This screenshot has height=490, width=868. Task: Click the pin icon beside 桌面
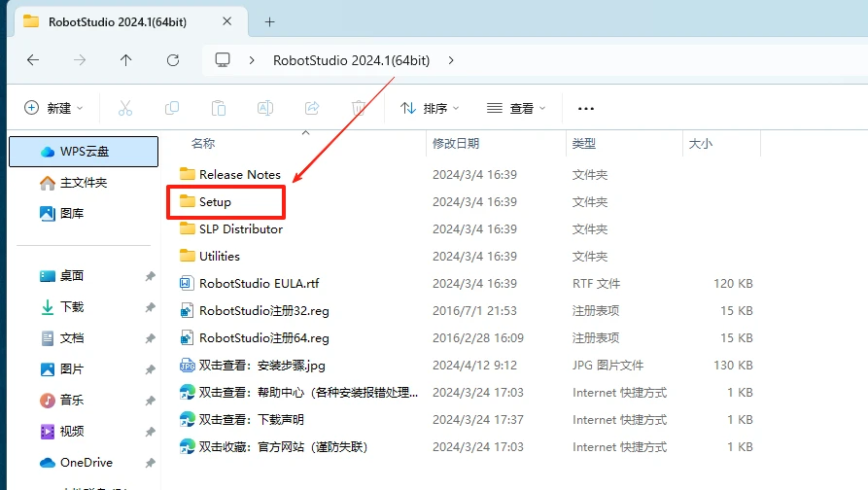[x=150, y=276]
